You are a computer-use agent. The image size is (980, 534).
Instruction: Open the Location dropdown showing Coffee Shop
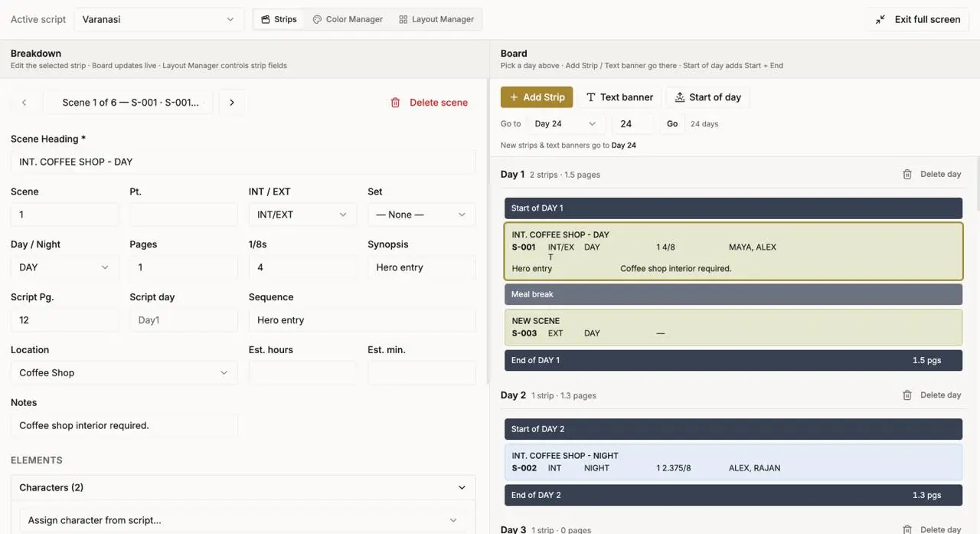coord(124,373)
